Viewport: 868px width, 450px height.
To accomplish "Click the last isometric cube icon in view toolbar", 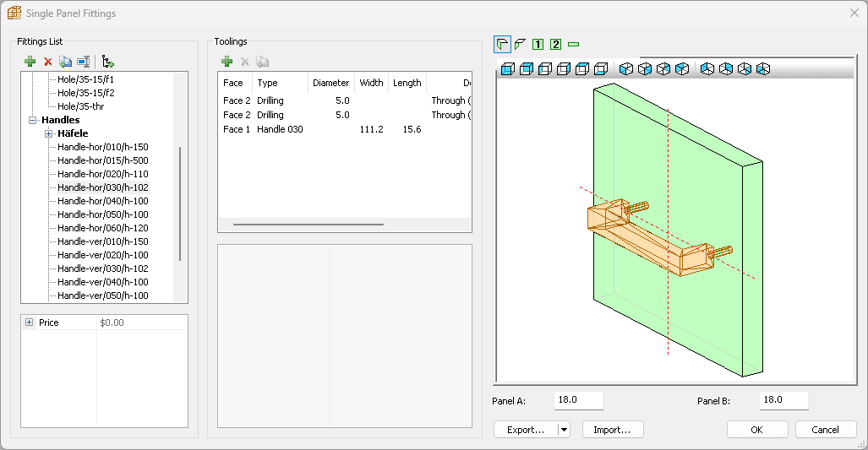I will [763, 69].
